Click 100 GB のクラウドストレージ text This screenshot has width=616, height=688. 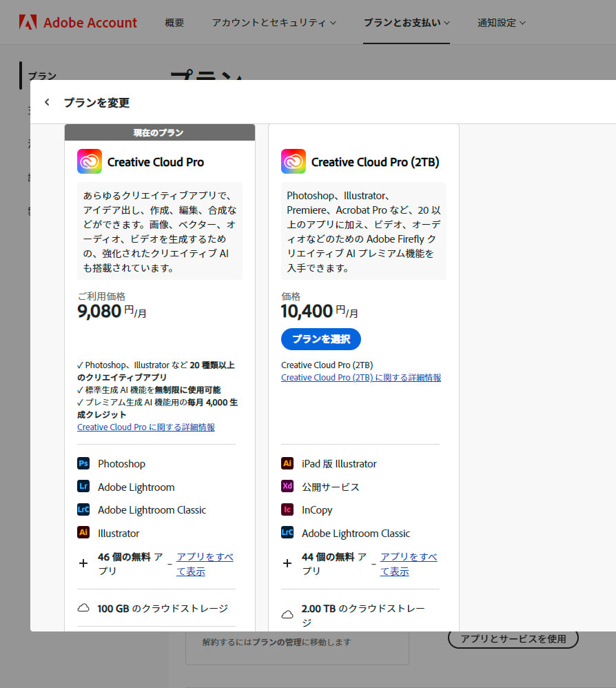pyautogui.click(x=163, y=609)
